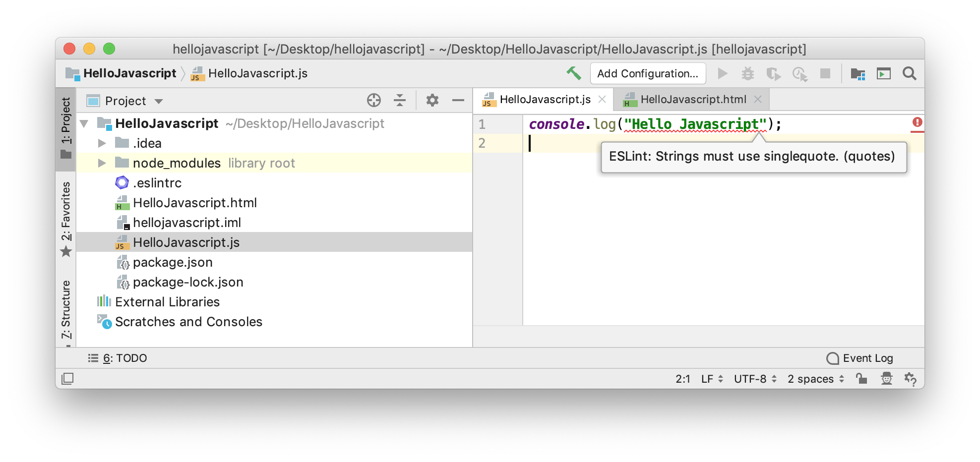Screen dimensions: 980x462
Task: Hide the Project panel with the minus icon
Action: [x=458, y=101]
